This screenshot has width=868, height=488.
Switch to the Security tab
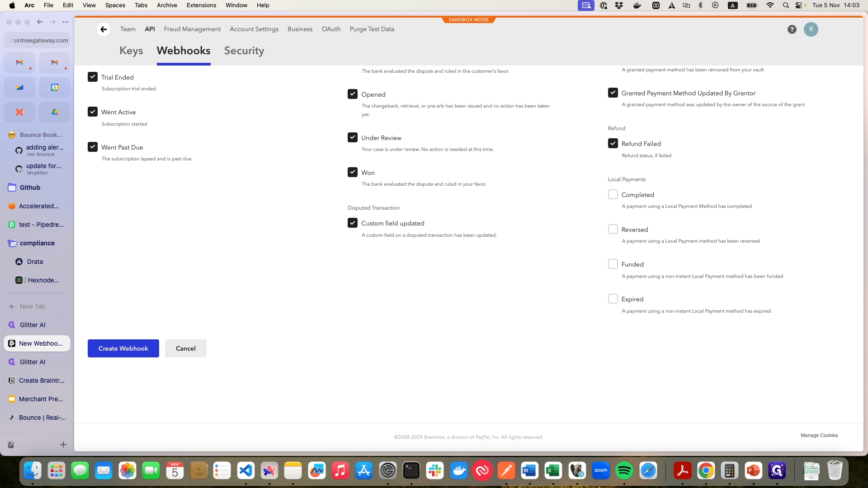coord(244,51)
